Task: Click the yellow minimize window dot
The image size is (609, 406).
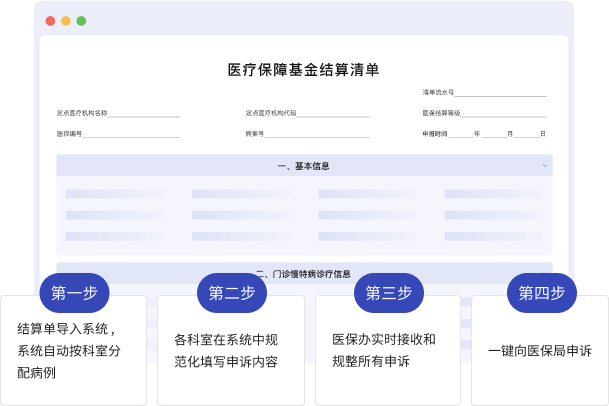Action: tap(66, 20)
